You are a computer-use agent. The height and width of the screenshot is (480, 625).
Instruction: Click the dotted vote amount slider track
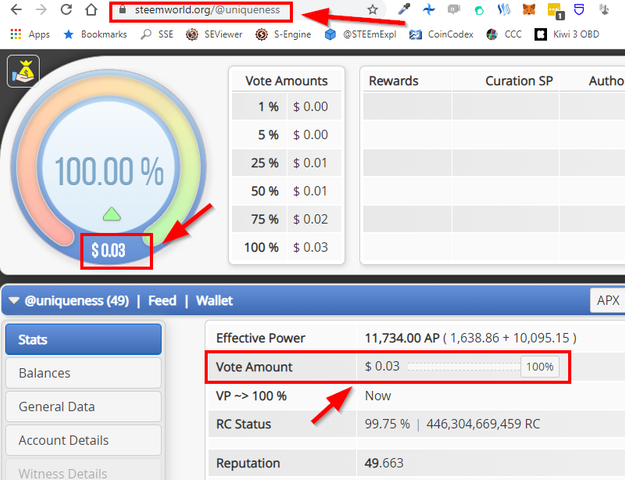click(x=464, y=367)
